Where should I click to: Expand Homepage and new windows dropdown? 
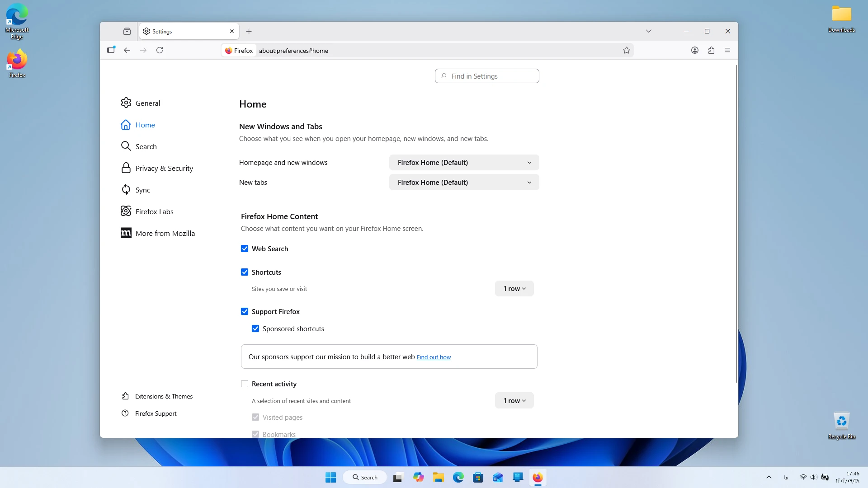(x=464, y=163)
